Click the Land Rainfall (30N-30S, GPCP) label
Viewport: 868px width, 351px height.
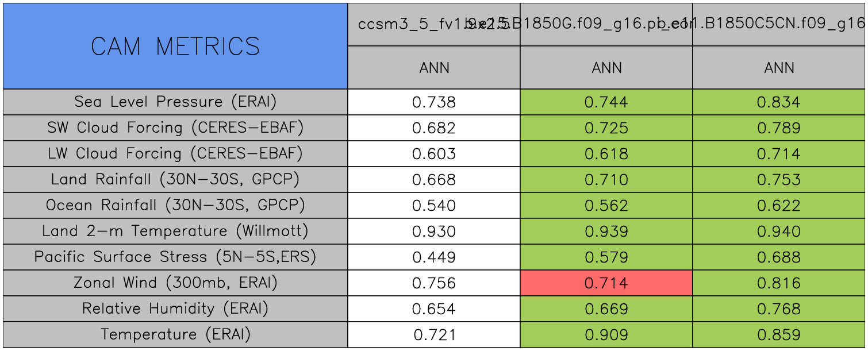click(175, 180)
